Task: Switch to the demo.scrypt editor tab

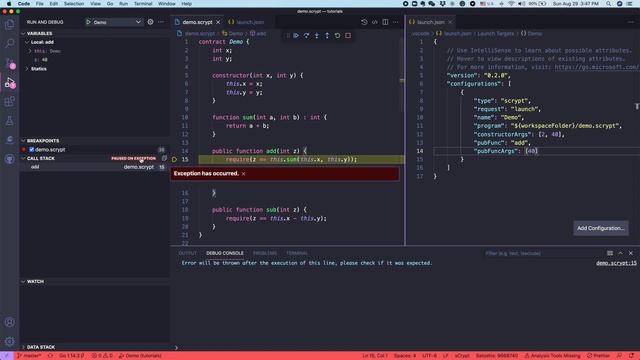Action: [197, 22]
